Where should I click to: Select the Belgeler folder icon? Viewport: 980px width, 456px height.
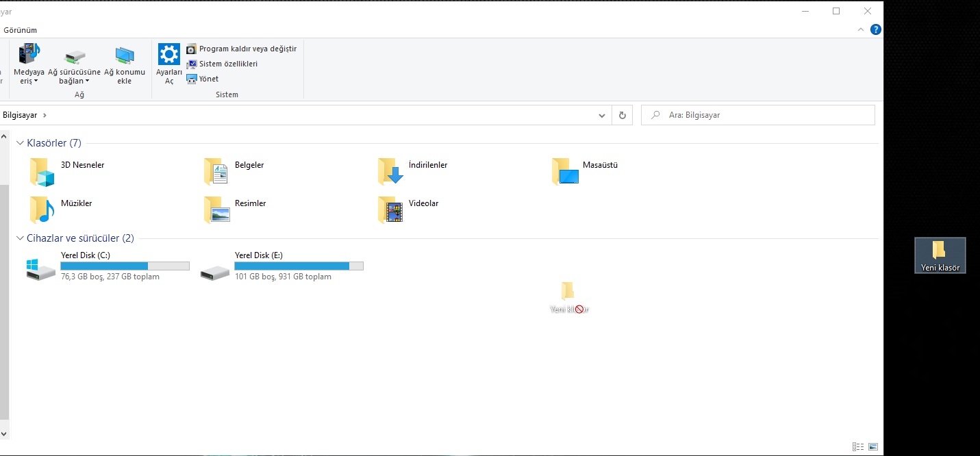tap(216, 172)
